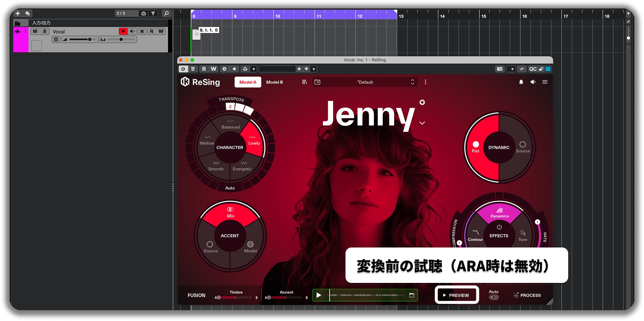Viewport: 644px width, 321px height.
Task: Expand the Jenny voice model chevron
Action: click(422, 123)
